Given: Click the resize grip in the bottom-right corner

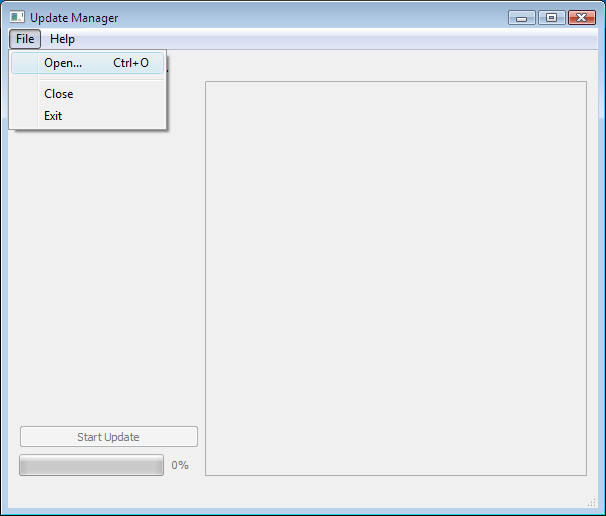Looking at the screenshot, I should [x=591, y=501].
